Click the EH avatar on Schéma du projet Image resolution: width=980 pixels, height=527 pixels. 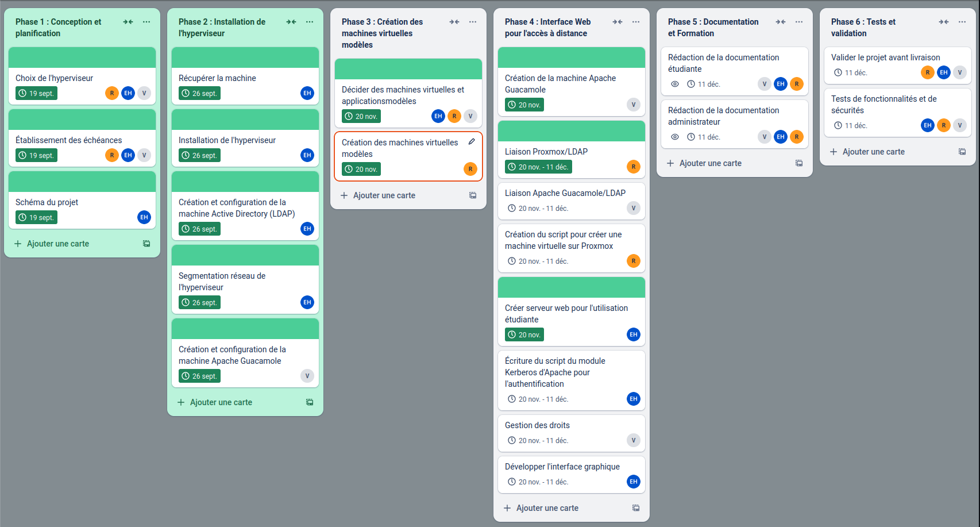(144, 217)
